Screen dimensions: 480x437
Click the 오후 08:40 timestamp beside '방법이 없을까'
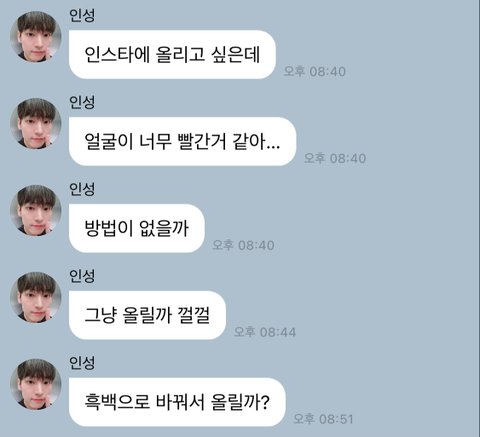pos(243,245)
